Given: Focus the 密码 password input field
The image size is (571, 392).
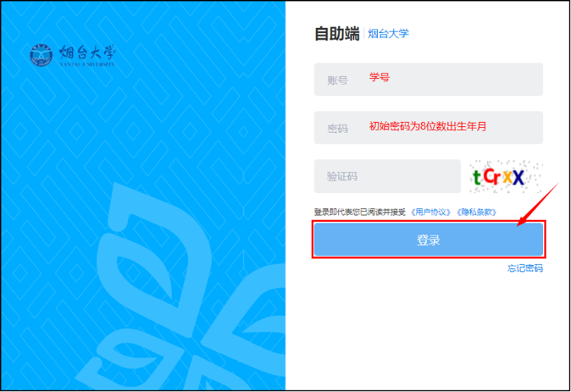Looking at the screenshot, I should (454, 128).
